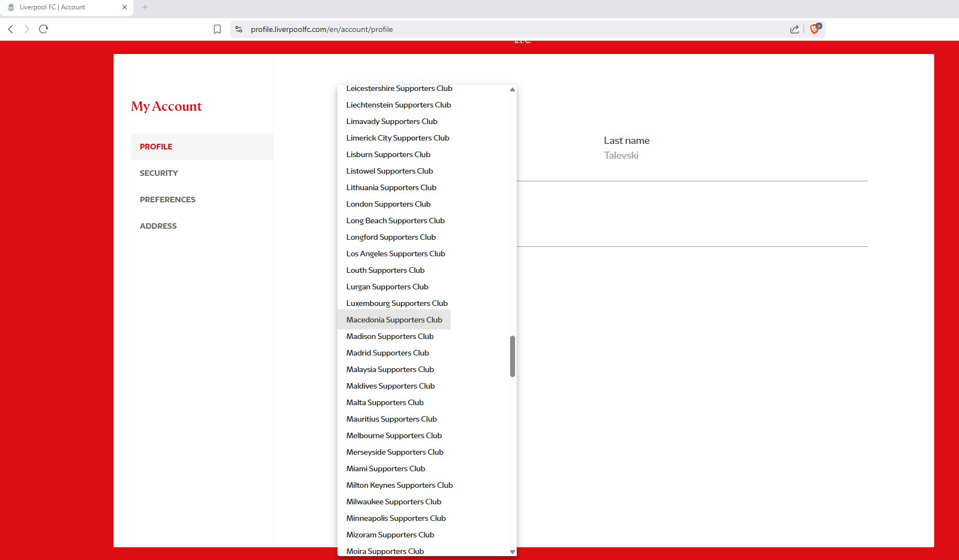The height and width of the screenshot is (560, 959).
Task: Open a new tab with plus icon
Action: tap(145, 7)
